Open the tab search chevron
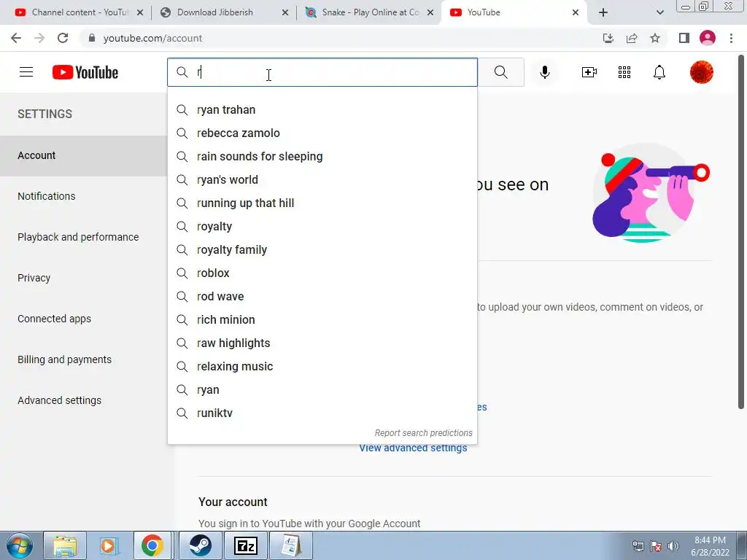 click(659, 12)
